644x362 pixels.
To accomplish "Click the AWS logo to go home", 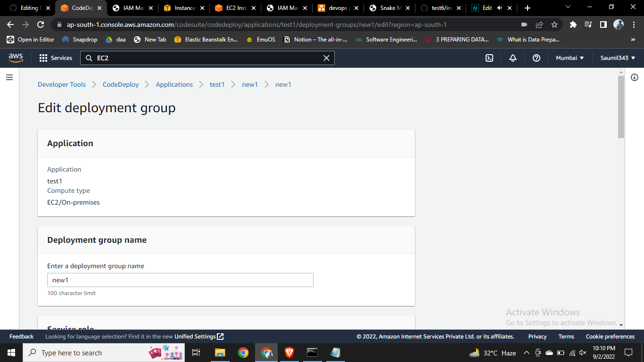I will (x=16, y=58).
